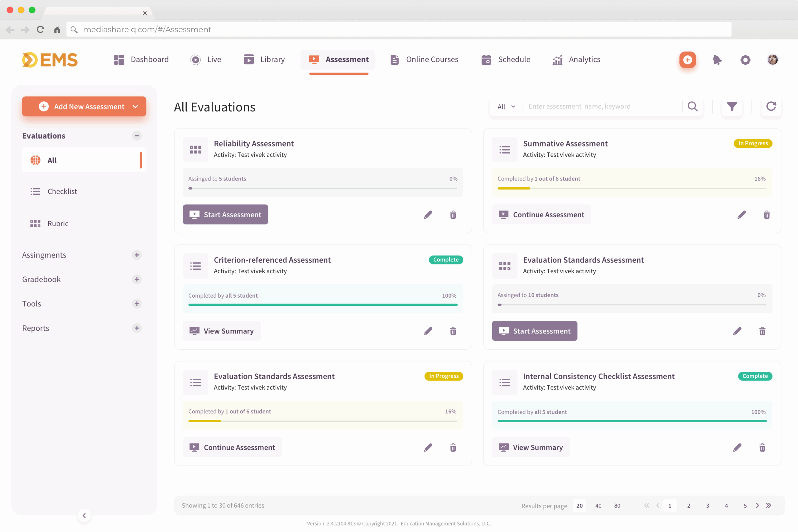This screenshot has width=798, height=532.
Task: Expand the Reports sidebar section
Action: (137, 328)
